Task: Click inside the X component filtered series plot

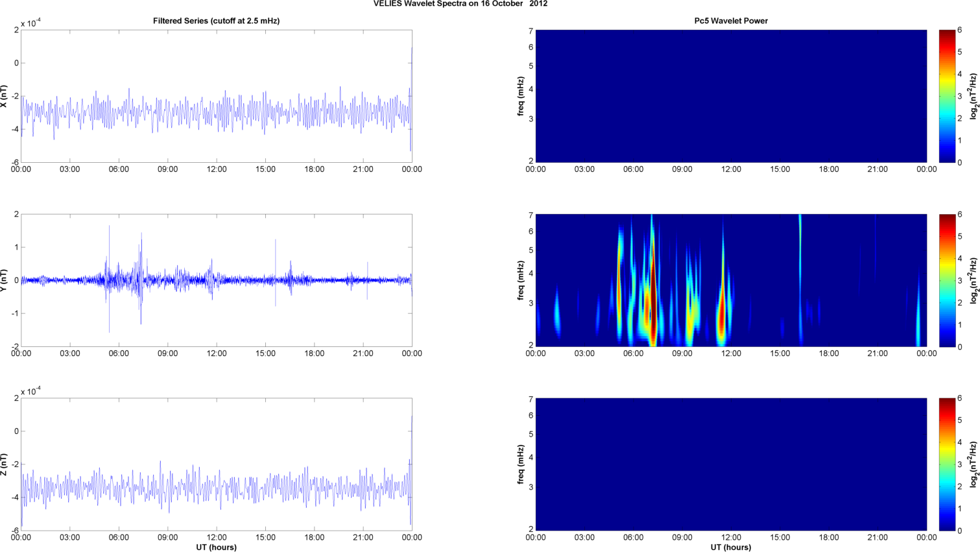Action: (x=217, y=96)
